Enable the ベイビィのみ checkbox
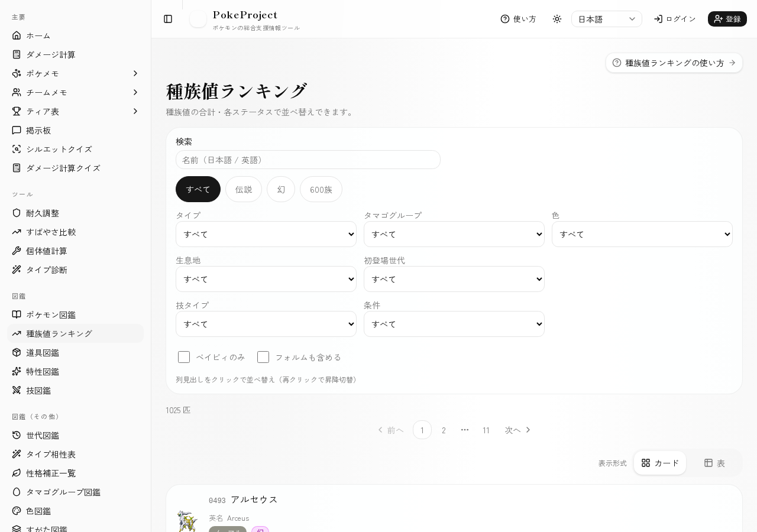 184,357
